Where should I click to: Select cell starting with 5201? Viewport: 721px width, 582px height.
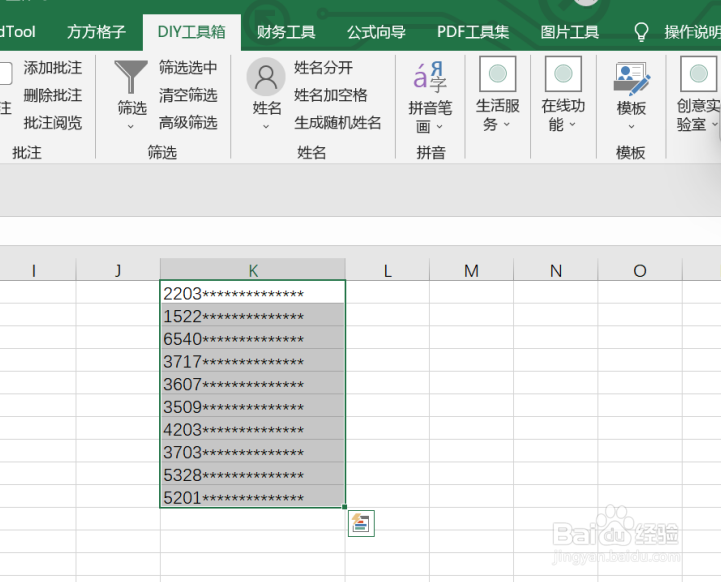pyautogui.click(x=253, y=496)
